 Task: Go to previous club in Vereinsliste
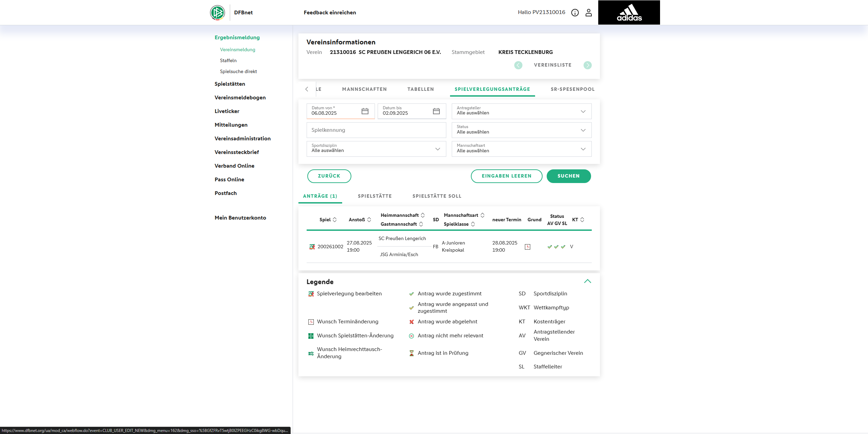[518, 65]
